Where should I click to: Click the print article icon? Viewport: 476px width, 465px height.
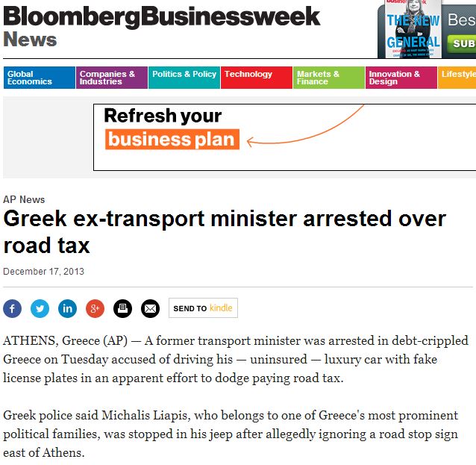click(122, 308)
